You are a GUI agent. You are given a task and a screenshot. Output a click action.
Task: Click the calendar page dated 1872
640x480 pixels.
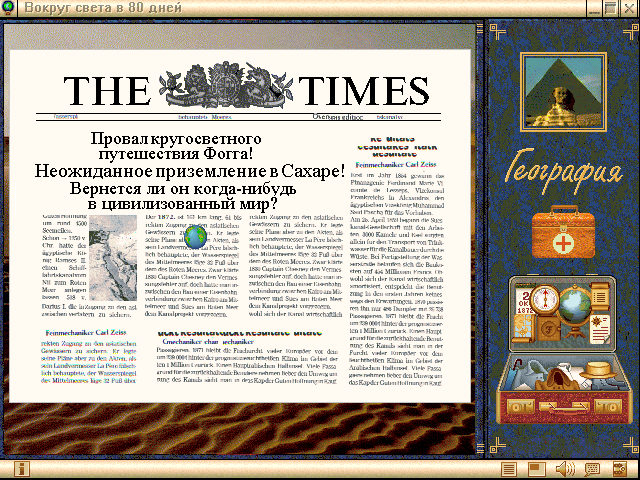click(524, 303)
